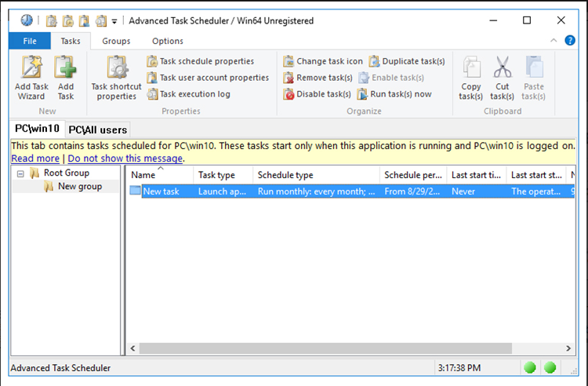The width and height of the screenshot is (588, 386).
Task: Click the Add Task icon
Action: [66, 77]
